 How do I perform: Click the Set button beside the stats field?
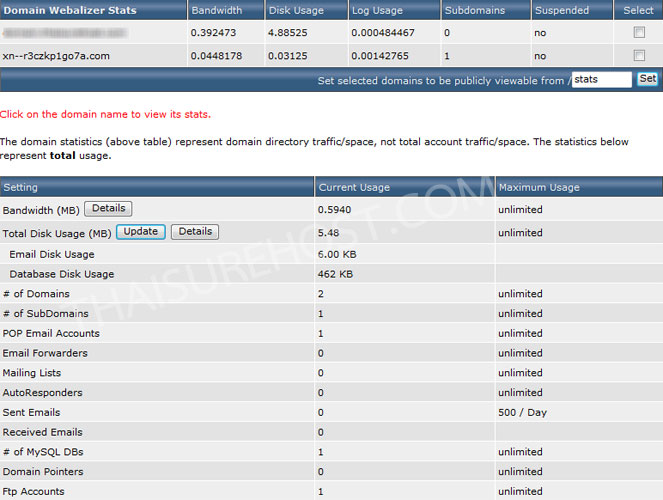click(647, 79)
